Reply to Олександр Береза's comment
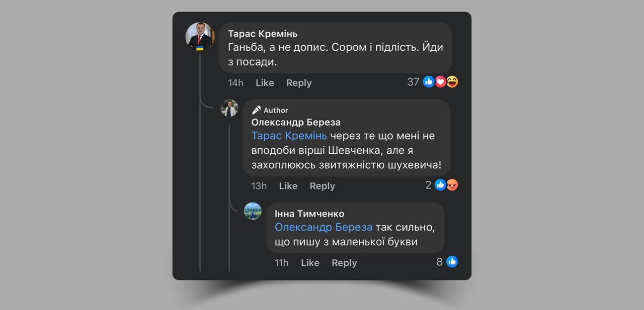The height and width of the screenshot is (310, 644). [x=323, y=186]
